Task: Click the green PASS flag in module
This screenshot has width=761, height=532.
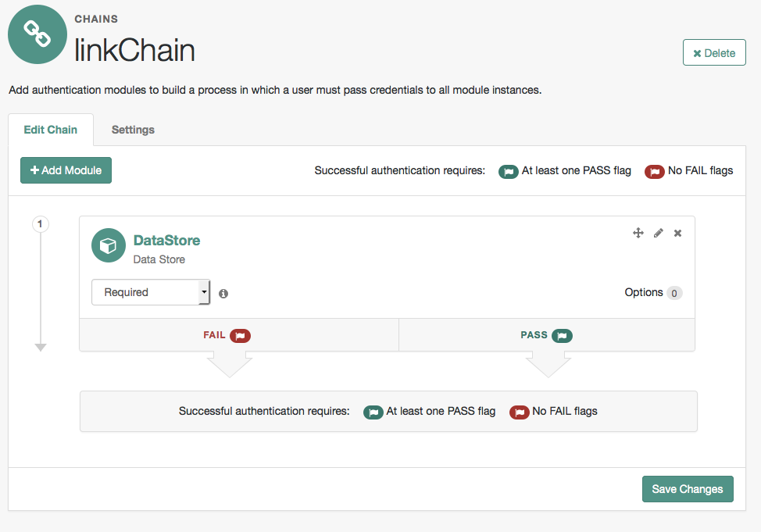Action: coord(562,336)
